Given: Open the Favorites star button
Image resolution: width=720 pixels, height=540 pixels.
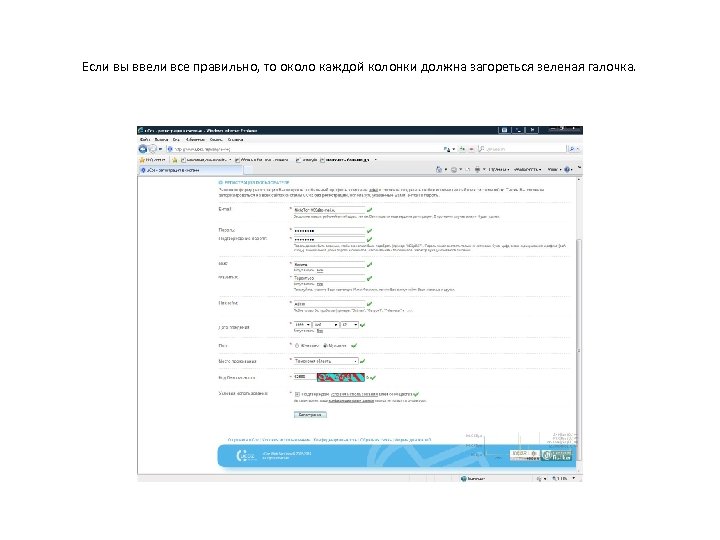Looking at the screenshot, I should pos(152,160).
